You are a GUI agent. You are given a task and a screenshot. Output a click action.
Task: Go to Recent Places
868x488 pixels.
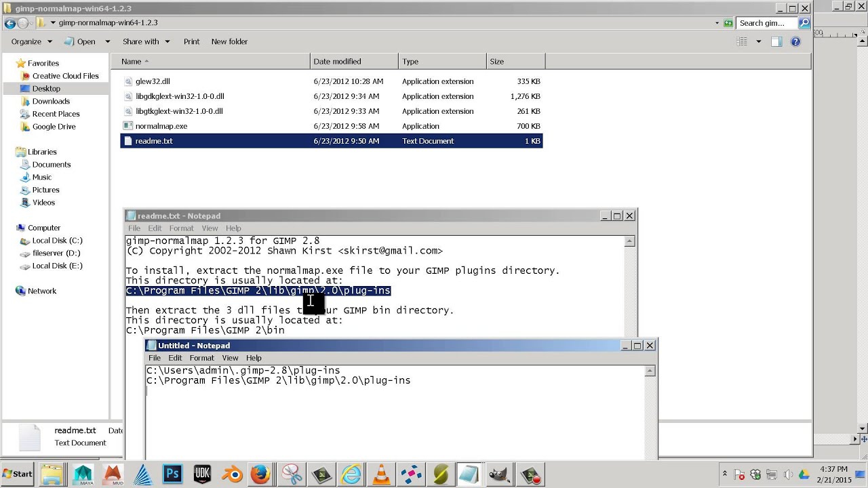[x=56, y=114]
